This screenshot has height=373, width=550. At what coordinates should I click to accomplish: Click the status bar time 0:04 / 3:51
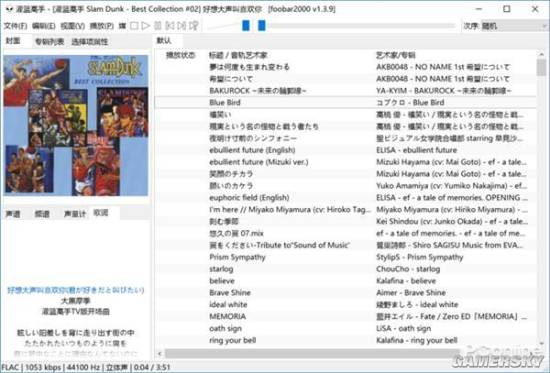(152, 367)
